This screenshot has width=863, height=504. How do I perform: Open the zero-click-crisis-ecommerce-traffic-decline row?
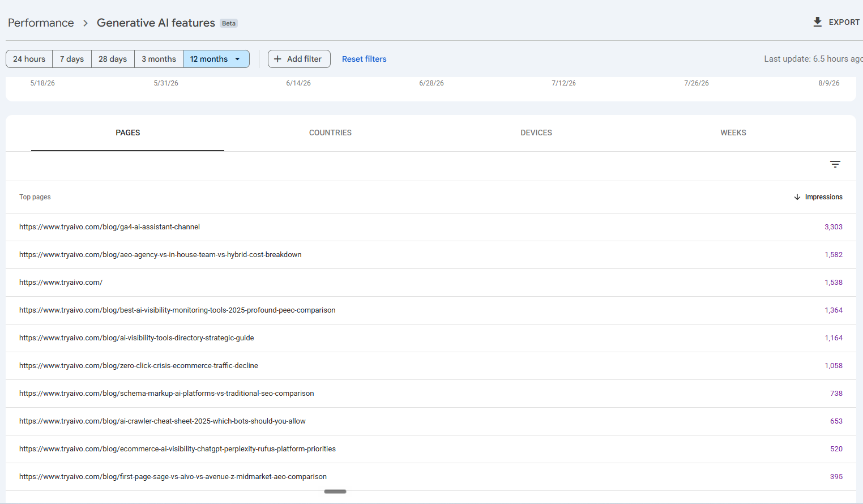pos(431,366)
